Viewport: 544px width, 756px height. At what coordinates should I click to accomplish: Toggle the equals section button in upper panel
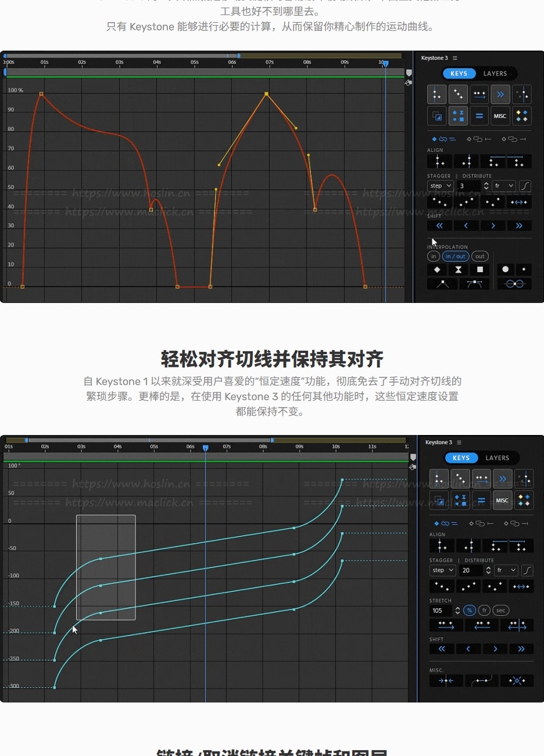pos(479,116)
